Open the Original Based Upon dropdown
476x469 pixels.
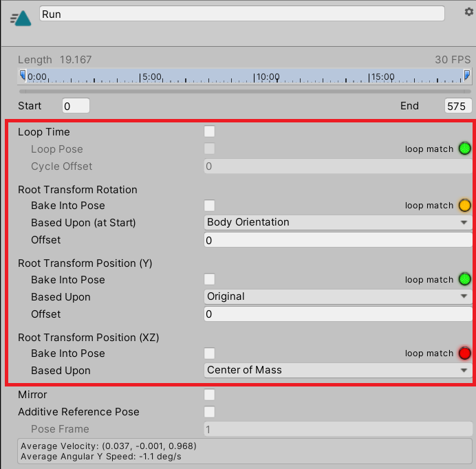click(x=338, y=296)
